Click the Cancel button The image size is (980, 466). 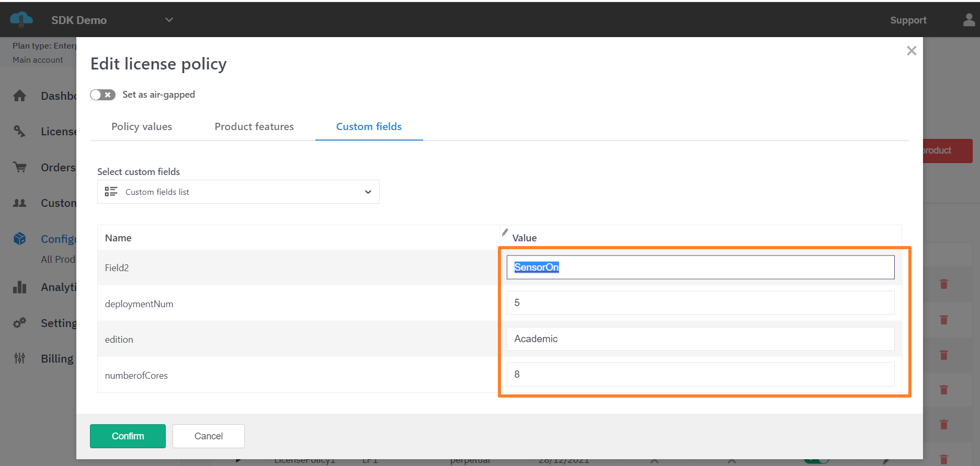pyautogui.click(x=208, y=436)
